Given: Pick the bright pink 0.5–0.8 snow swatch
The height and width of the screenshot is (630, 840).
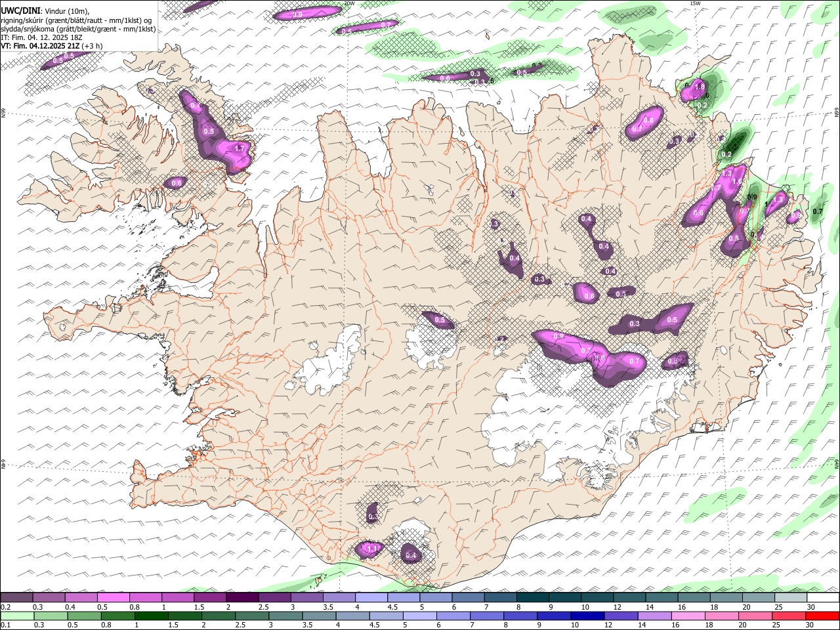Looking at the screenshot, I should coord(113,598).
